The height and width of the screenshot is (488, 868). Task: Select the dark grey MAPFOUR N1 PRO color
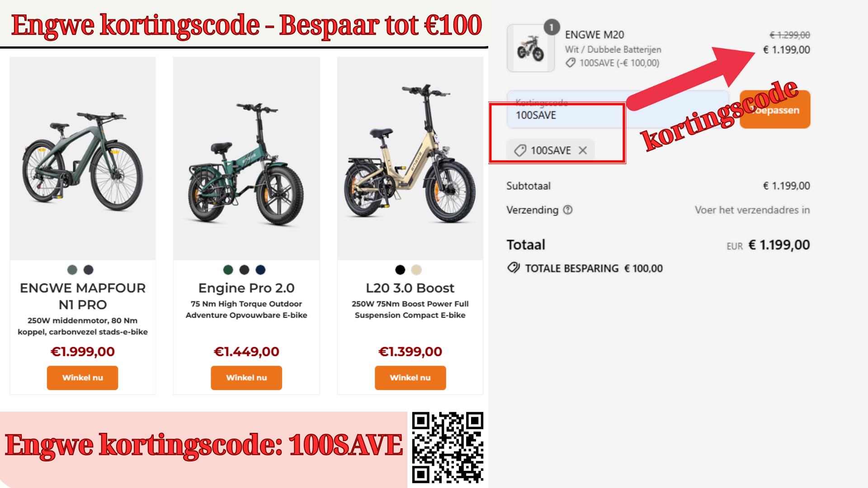89,270
